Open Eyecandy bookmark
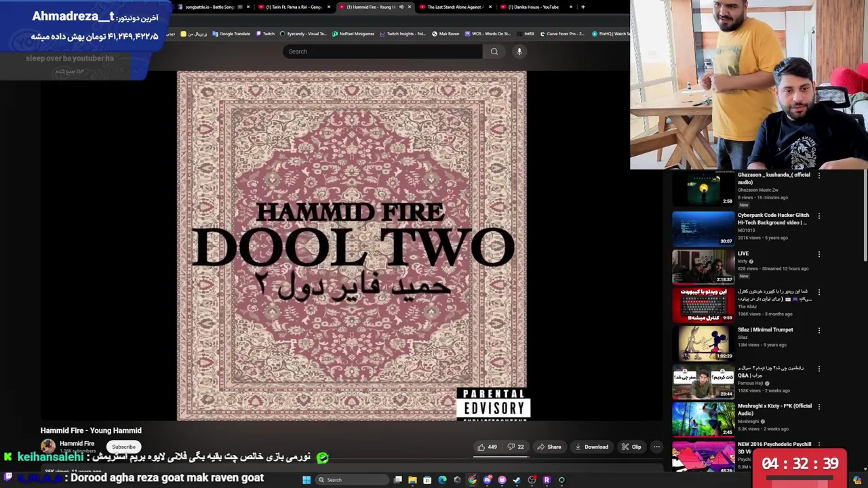868x488 pixels. click(303, 34)
